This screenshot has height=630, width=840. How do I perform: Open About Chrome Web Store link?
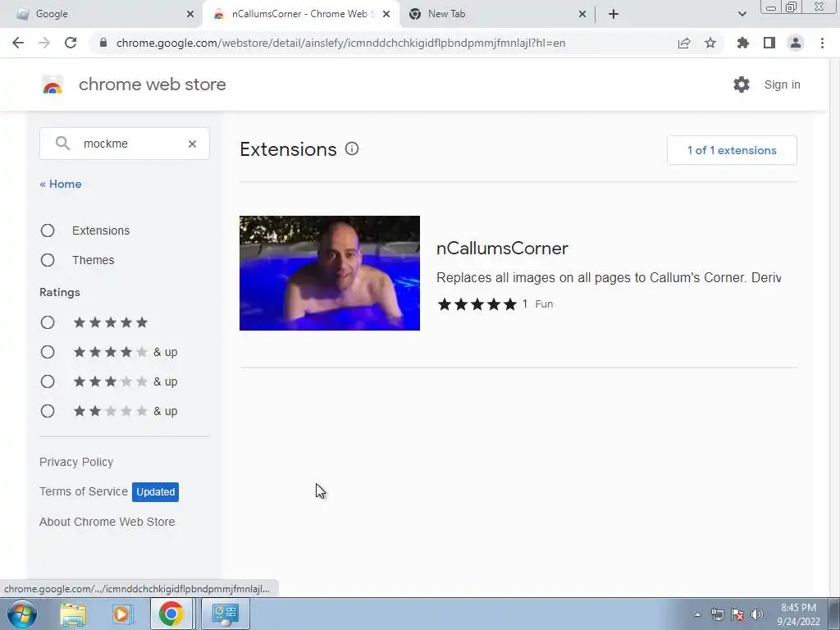[x=107, y=522]
